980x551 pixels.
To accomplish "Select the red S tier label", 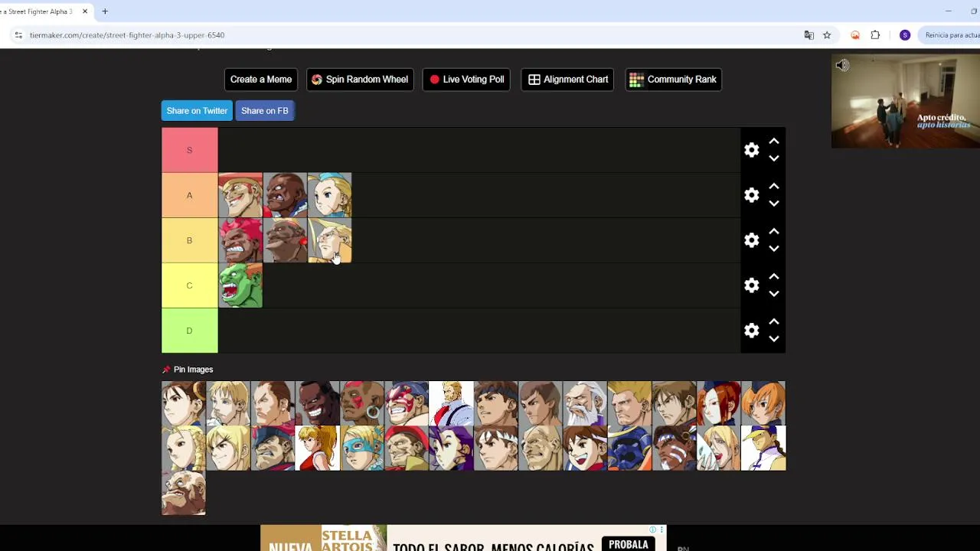I will click(x=190, y=150).
